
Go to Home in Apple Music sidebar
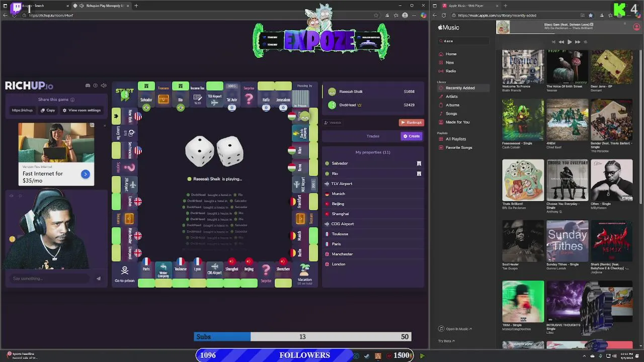point(451,54)
